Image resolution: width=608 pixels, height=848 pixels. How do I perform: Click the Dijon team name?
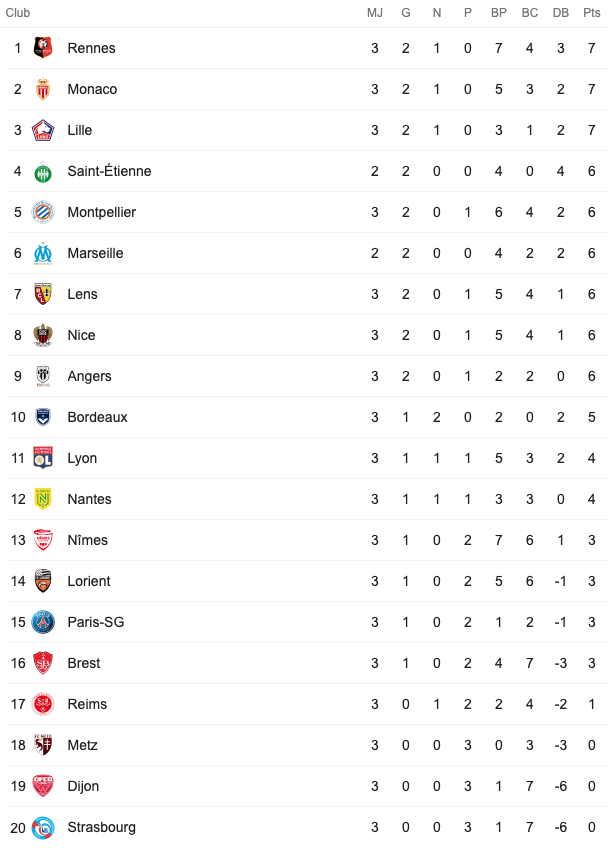83,786
